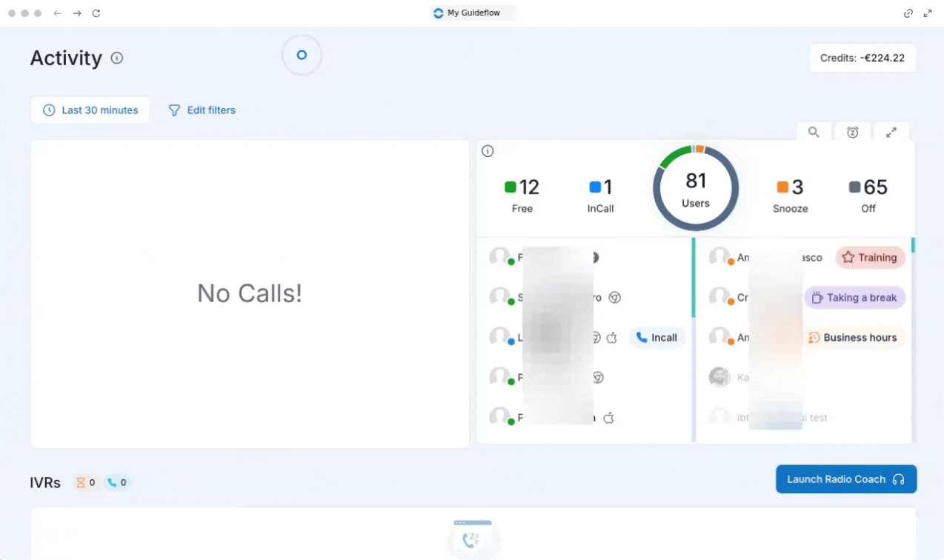This screenshot has height=560, width=944.
Task: Click the My Guideflow tab title
Action: pyautogui.click(x=473, y=13)
